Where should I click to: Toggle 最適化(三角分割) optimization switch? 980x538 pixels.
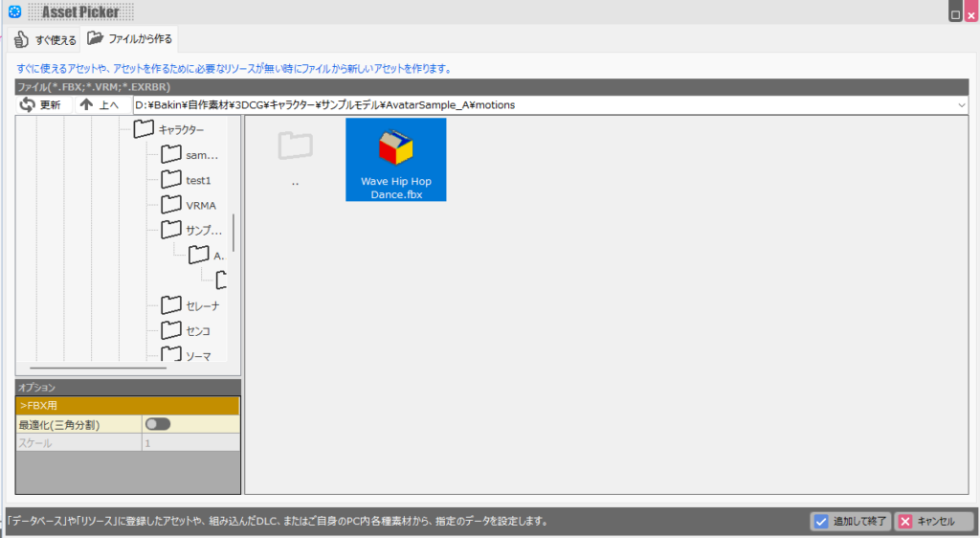pyautogui.click(x=157, y=424)
